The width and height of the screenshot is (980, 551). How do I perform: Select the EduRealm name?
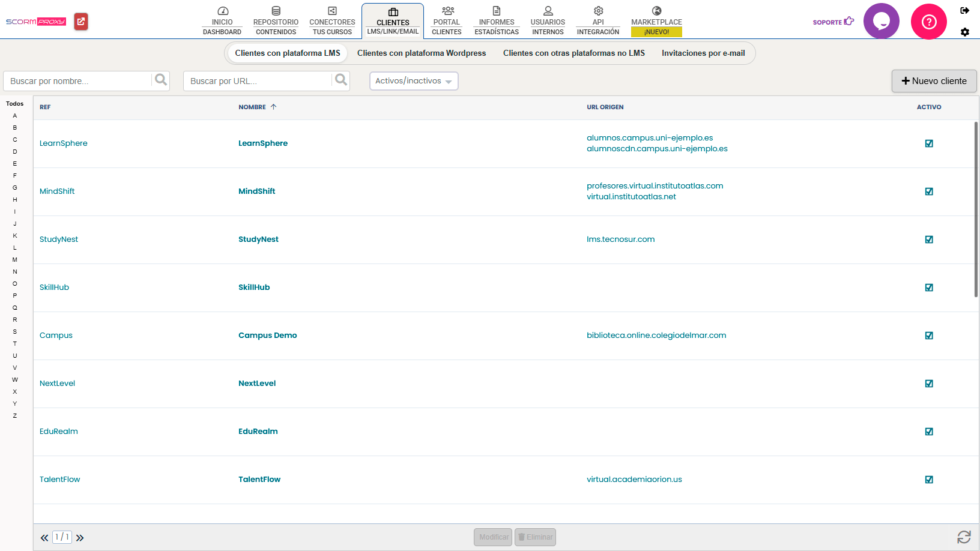258,431
